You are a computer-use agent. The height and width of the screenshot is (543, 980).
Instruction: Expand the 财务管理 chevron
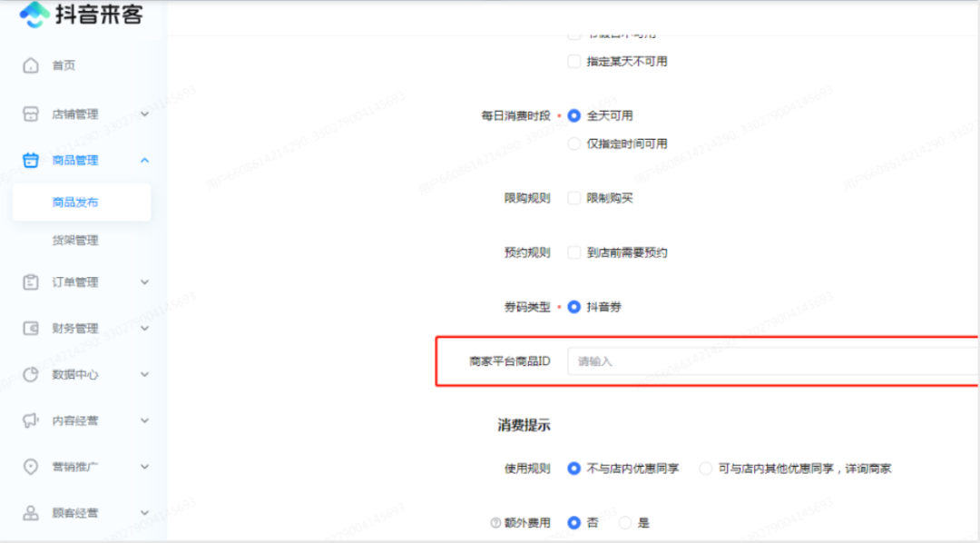144,329
